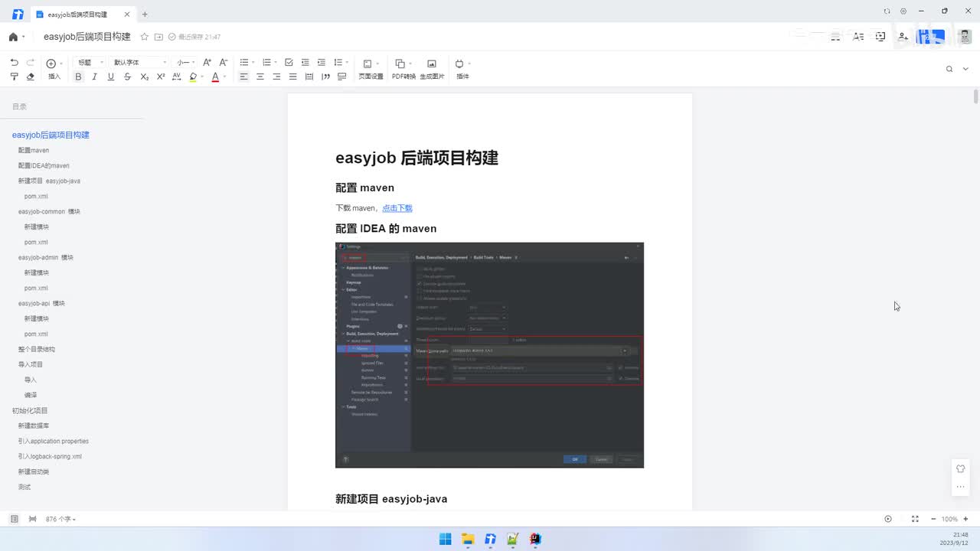Open settings hexagon icon in title bar
Viewport: 980px width, 551px height.
click(x=903, y=11)
